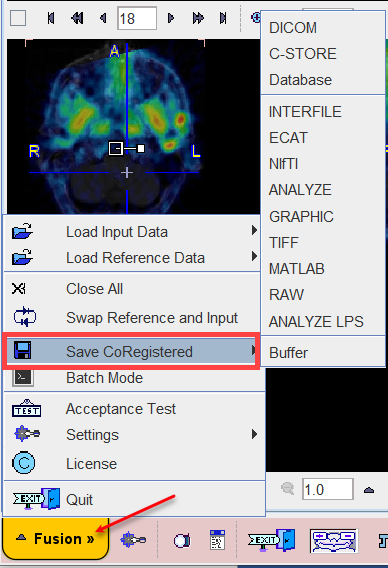The image size is (388, 568).
Task: Click the Acceptance Test icon
Action: [x=26, y=409]
